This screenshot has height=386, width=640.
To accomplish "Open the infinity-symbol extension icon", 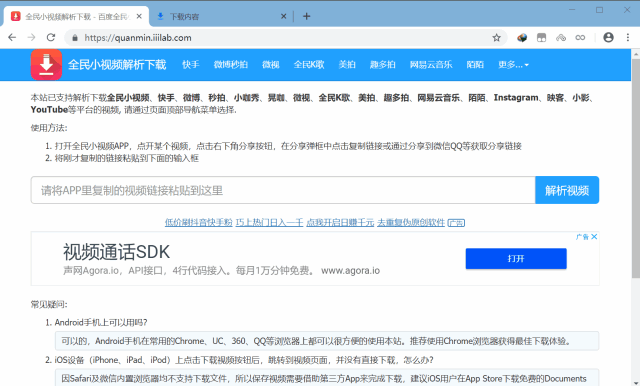I will [580, 38].
